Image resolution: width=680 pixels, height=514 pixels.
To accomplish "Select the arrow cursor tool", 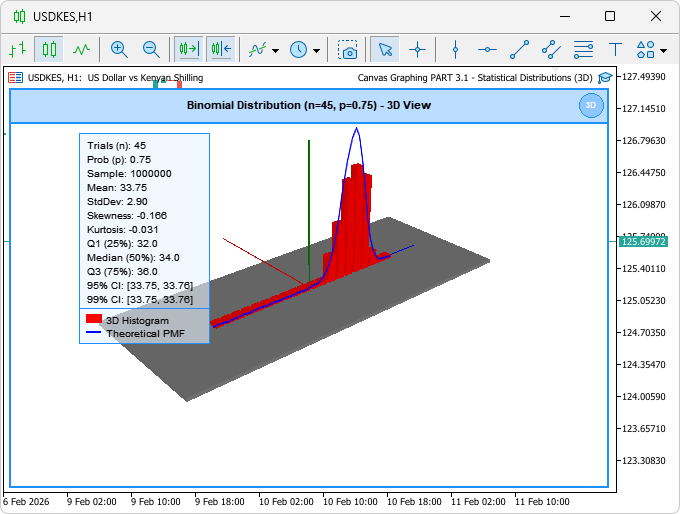I will pos(385,49).
